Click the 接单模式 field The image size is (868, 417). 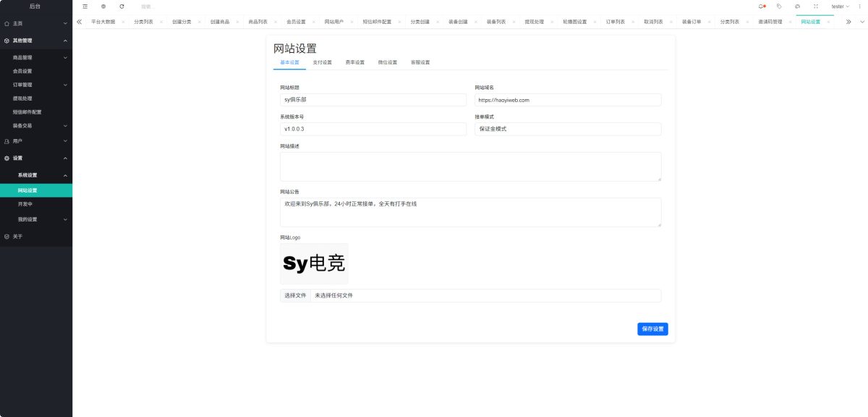[568, 129]
